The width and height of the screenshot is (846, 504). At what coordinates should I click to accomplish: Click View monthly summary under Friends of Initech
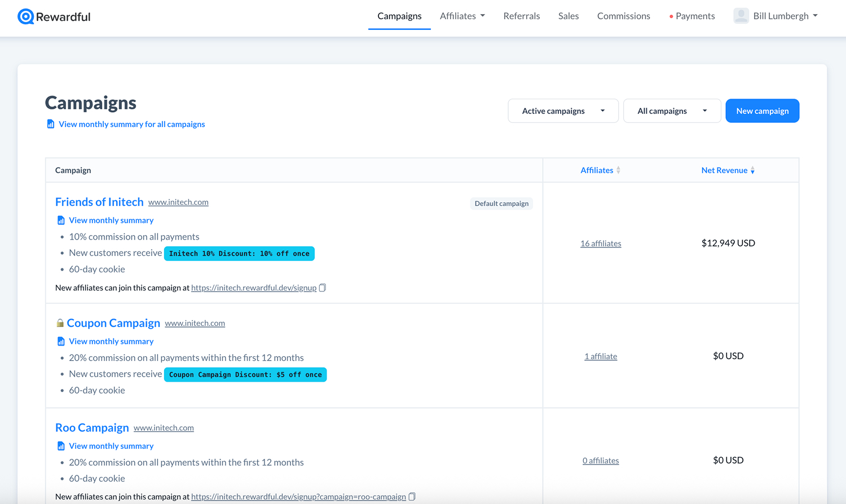click(111, 220)
